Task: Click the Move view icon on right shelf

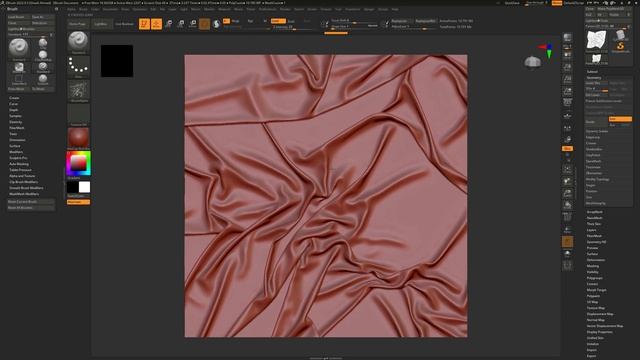Action: click(567, 181)
